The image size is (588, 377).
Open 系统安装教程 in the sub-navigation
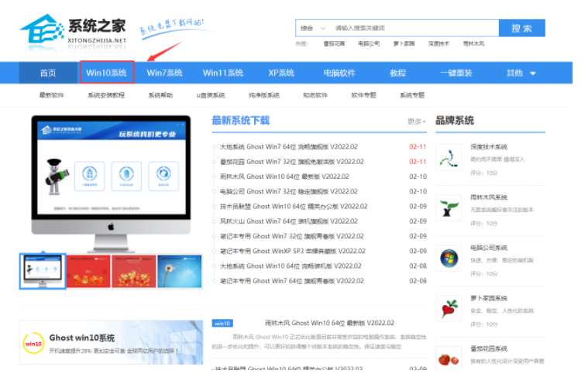point(105,95)
